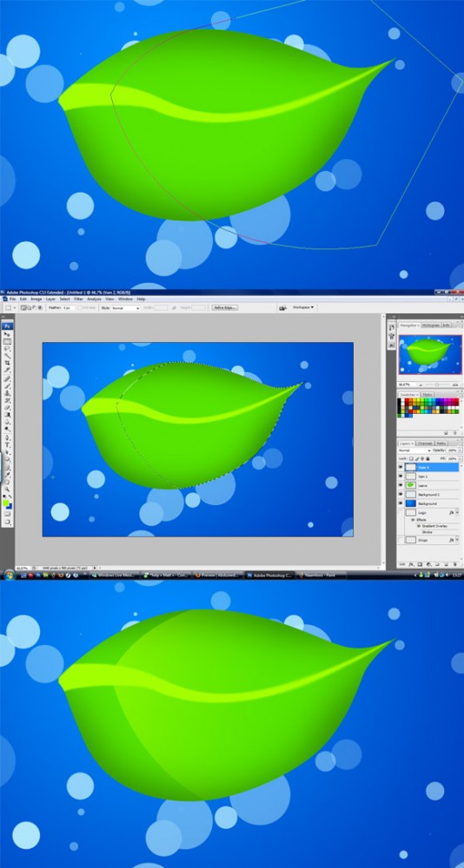This screenshot has width=464, height=868.
Task: Click the foreground color green swatch
Action: pos(5,503)
